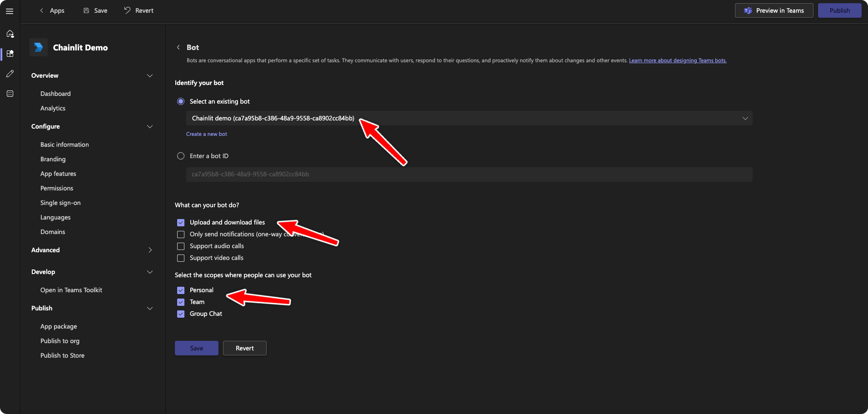
Task: Select the 'Select an existing bot' radio
Action: point(181,101)
